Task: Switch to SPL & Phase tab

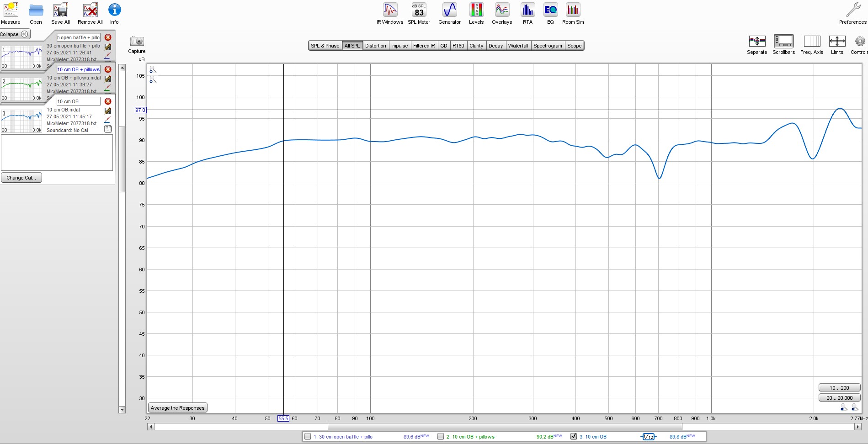Action: 325,46
